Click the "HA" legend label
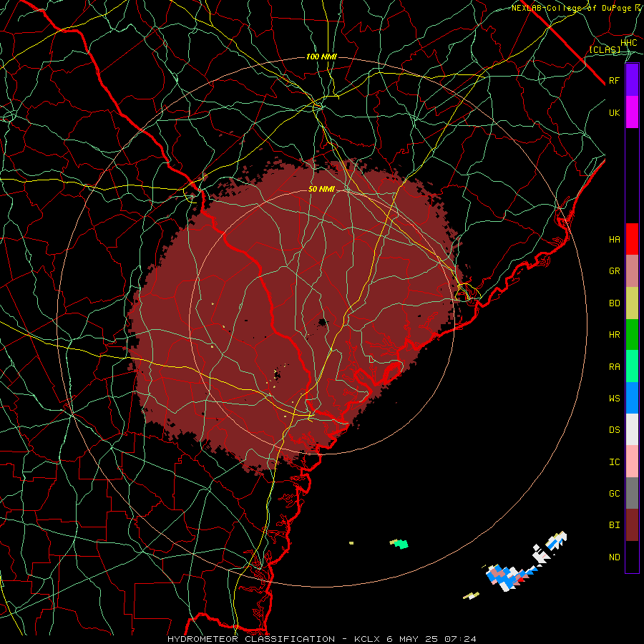644x644 pixels. pyautogui.click(x=614, y=239)
